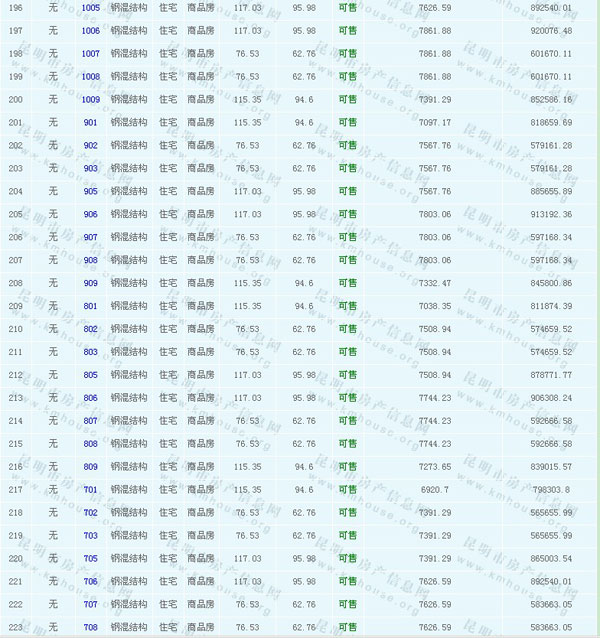Screen dimensions: 600x638
Task: Select room 901 link
Action: [90, 122]
